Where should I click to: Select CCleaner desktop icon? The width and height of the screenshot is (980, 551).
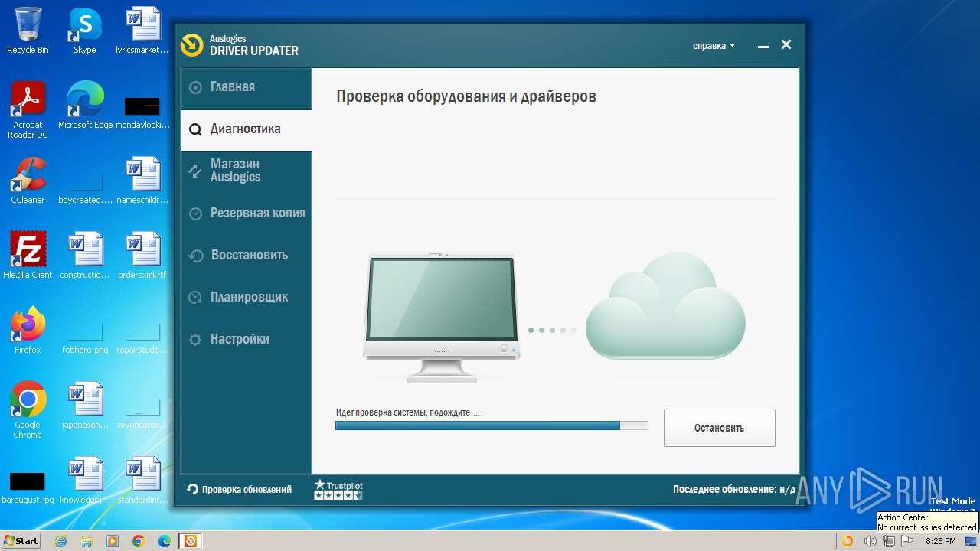click(x=28, y=181)
